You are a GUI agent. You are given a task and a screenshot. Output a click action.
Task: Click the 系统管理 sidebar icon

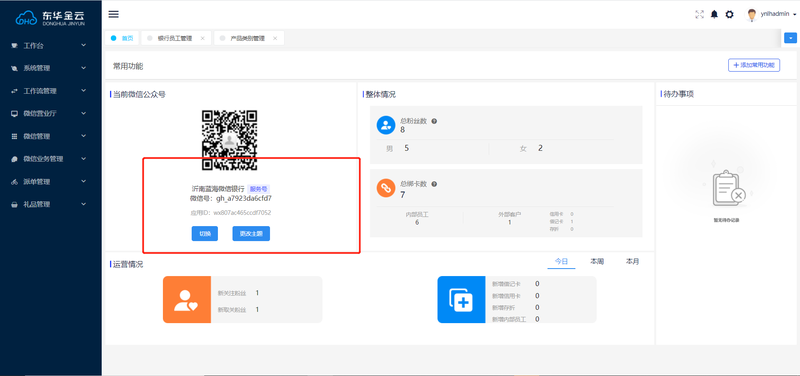coord(14,68)
